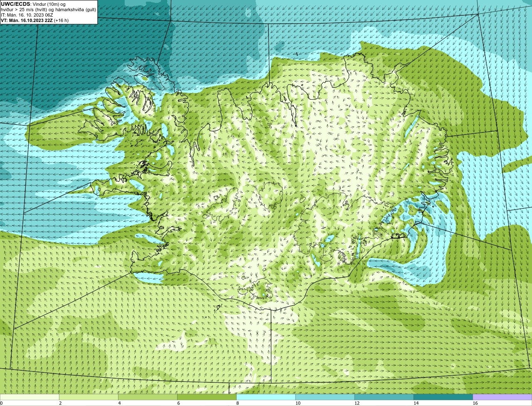Click the 'hviður > 25 m/s (hvítt)' text

[24, 10]
